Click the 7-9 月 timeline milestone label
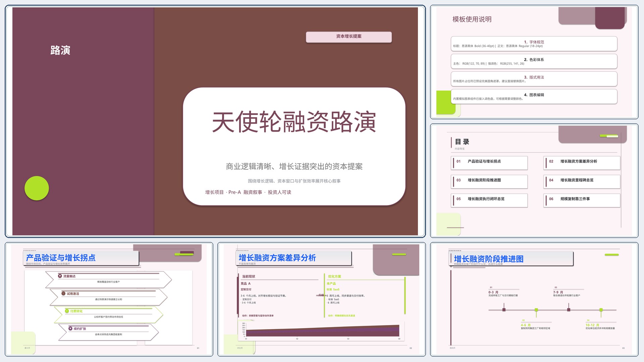644x362 pixels. click(x=558, y=292)
